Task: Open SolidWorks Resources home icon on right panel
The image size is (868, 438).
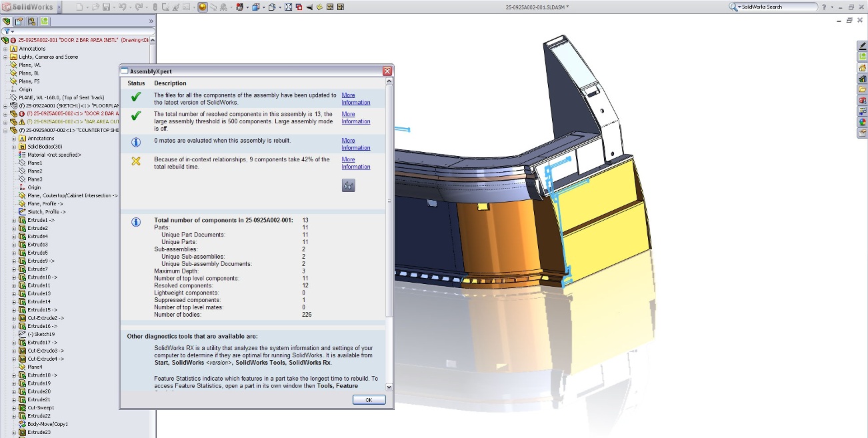Action: [863, 66]
